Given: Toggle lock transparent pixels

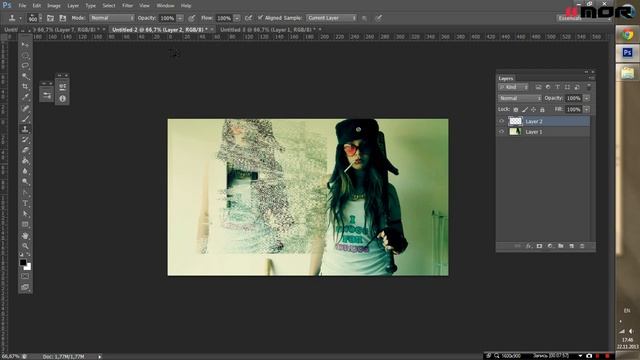Looking at the screenshot, I should 516,109.
